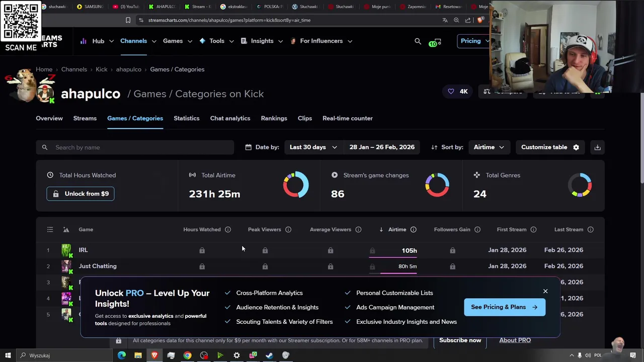
Task: Click the locked Hours Watched cell for IRL
Action: (x=202, y=250)
